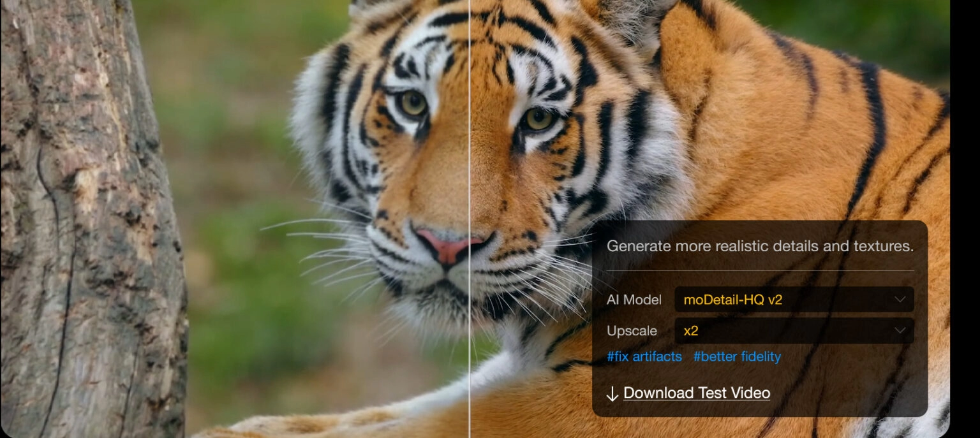Image resolution: width=980 pixels, height=438 pixels.
Task: Click the chevron in Upscale field
Action: click(x=900, y=331)
